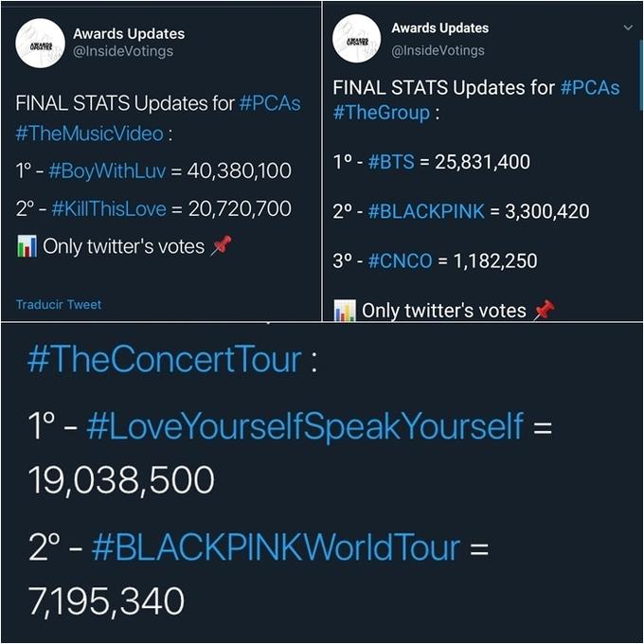
Task: Select the #TheMusicVideo hashtag
Action: click(x=89, y=133)
